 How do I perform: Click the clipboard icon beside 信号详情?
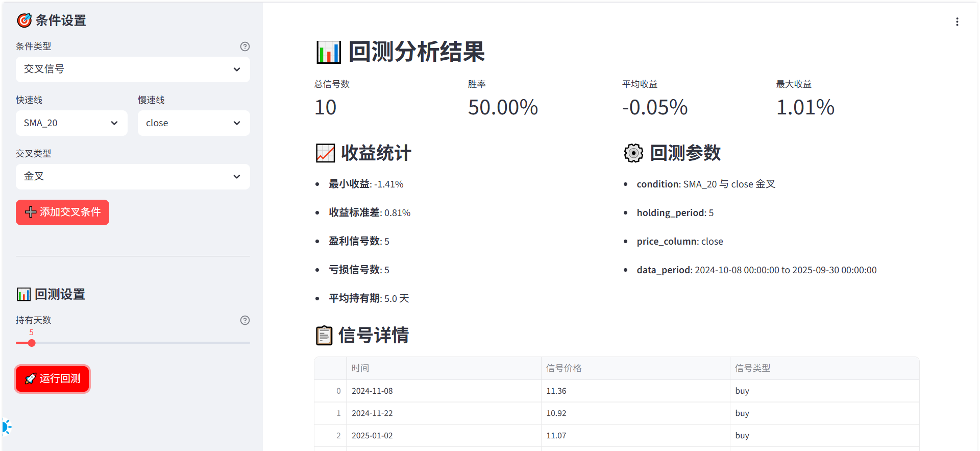(x=324, y=336)
